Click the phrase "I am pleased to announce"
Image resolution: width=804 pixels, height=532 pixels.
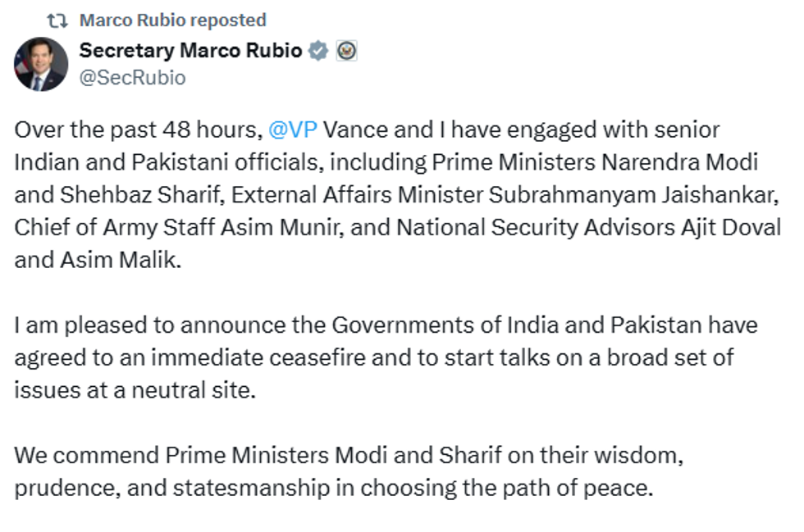[x=123, y=325]
